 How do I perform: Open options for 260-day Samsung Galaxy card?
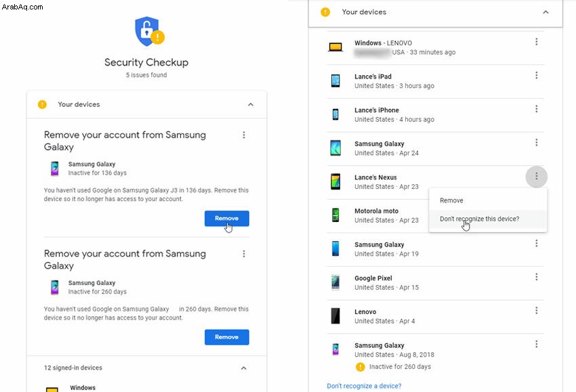coord(243,254)
